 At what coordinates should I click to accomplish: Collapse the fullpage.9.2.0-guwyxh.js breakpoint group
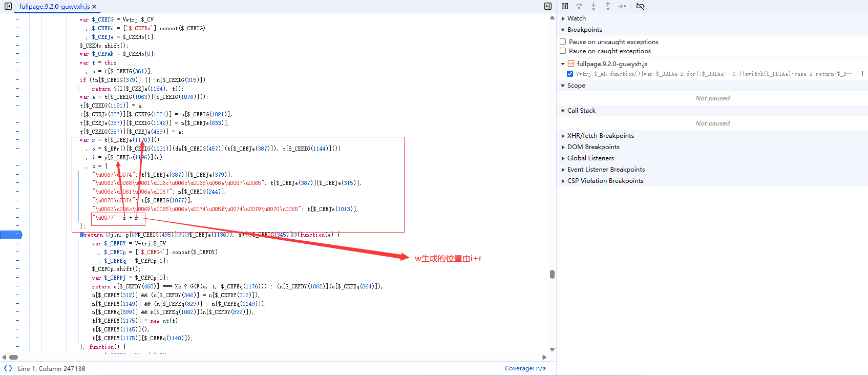pos(563,64)
